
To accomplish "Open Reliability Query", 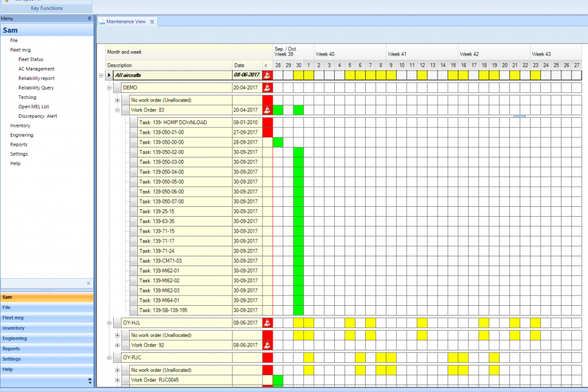I will tap(36, 87).
